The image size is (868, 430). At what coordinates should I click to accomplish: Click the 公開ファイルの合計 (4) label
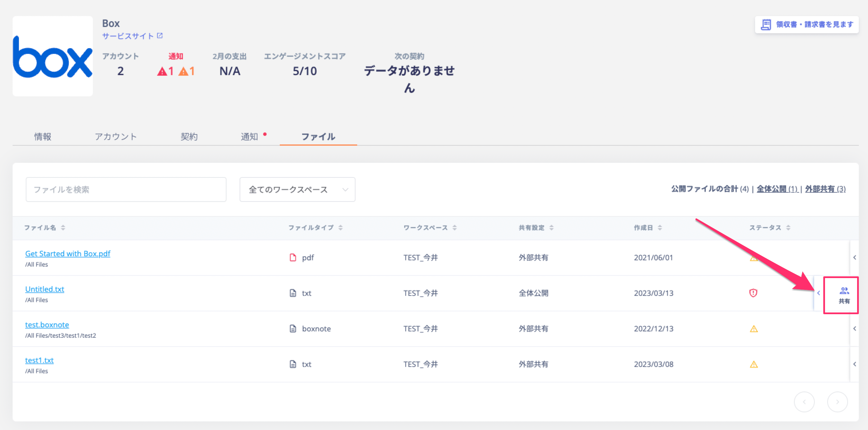710,189
